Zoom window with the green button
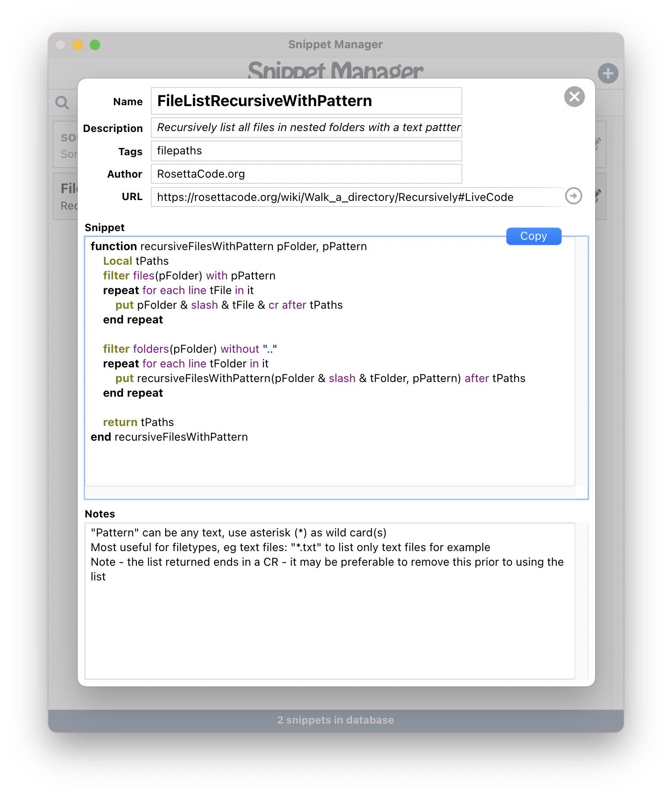Screen dimensions: 672x796 click(x=95, y=45)
